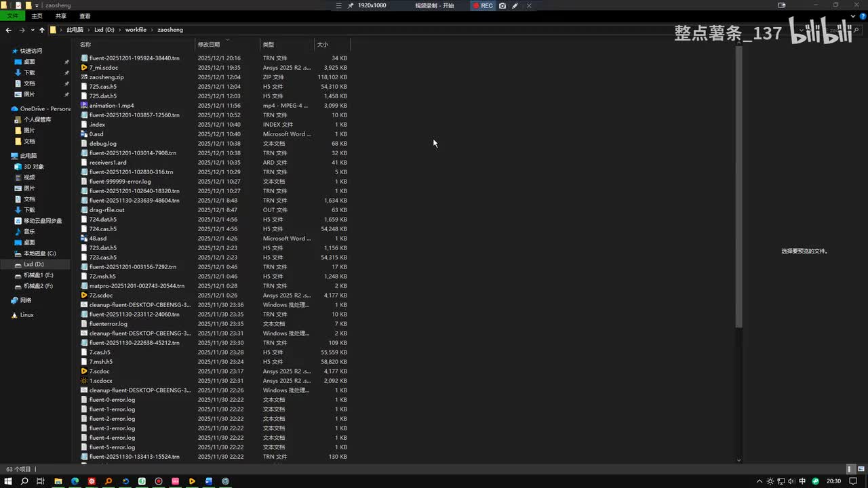Open the taskbar clock showing 20:30

tap(834, 481)
